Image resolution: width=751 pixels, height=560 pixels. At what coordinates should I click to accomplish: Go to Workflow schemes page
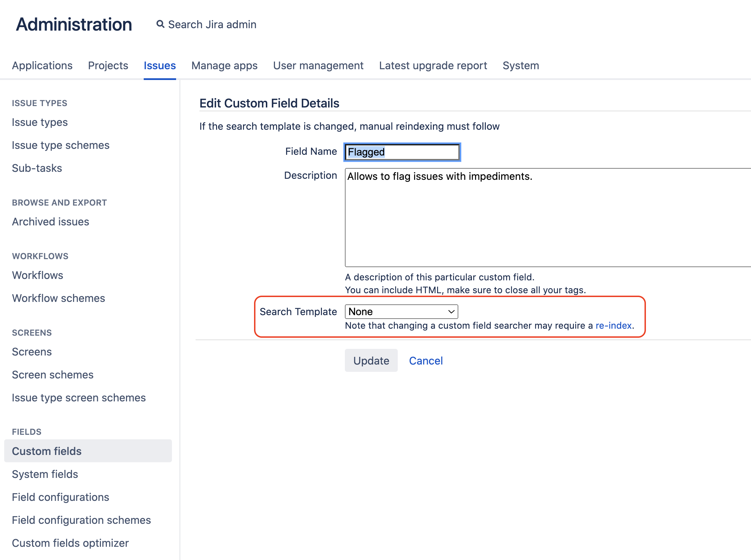click(58, 298)
